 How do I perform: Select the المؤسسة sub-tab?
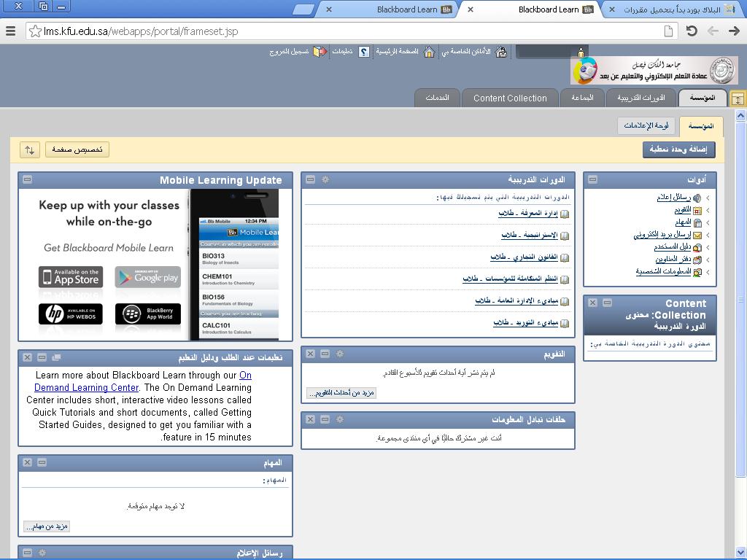[x=701, y=126]
